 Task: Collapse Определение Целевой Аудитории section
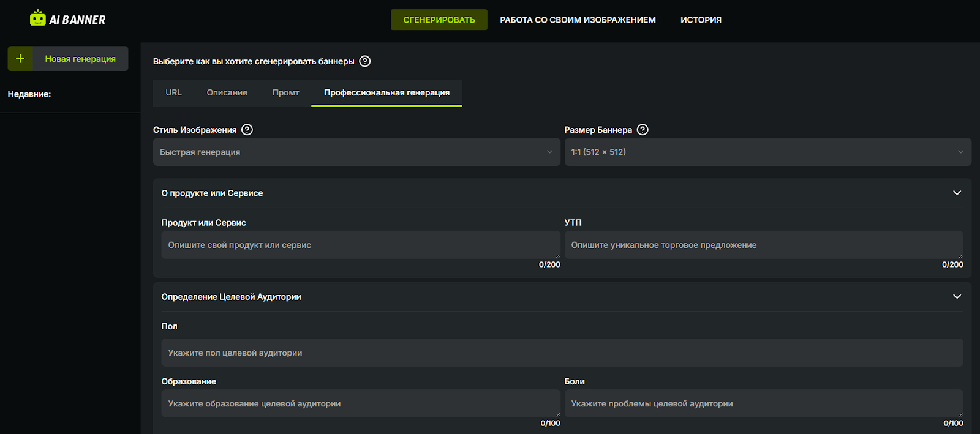(x=957, y=297)
